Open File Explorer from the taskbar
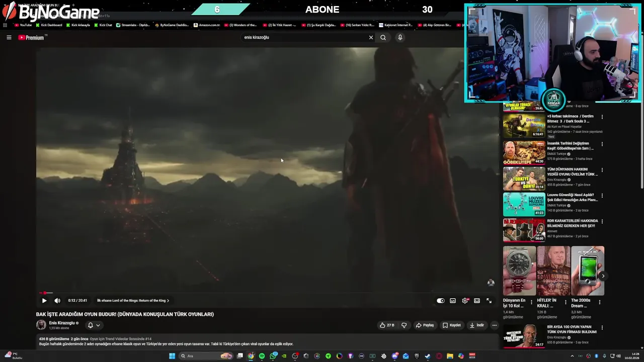 [450, 356]
